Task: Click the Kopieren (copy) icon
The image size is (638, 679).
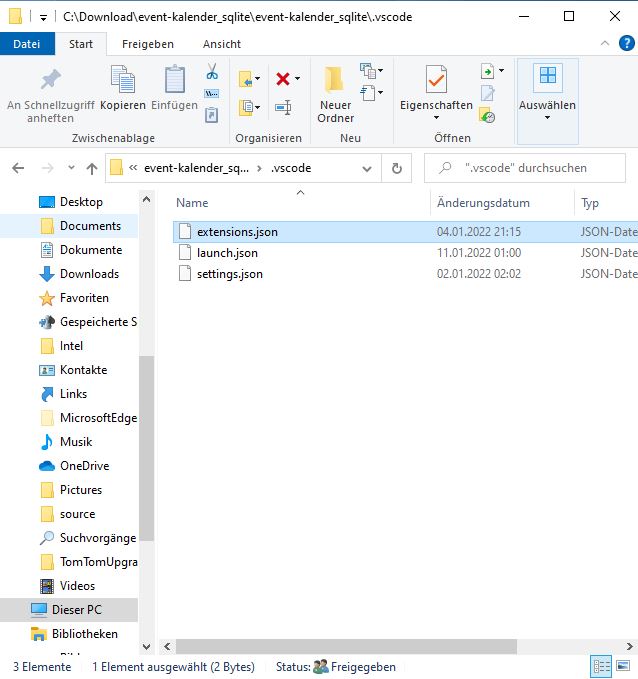Action: point(123,81)
